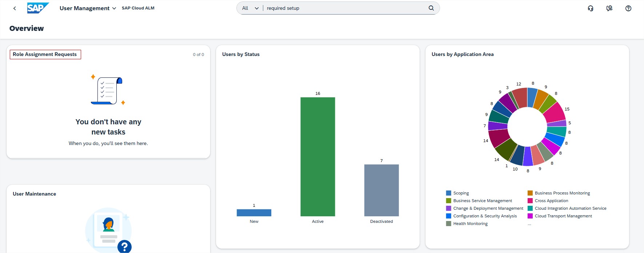Screen dimensions: 644x253
Task: Click in the search input field
Action: tap(345, 8)
